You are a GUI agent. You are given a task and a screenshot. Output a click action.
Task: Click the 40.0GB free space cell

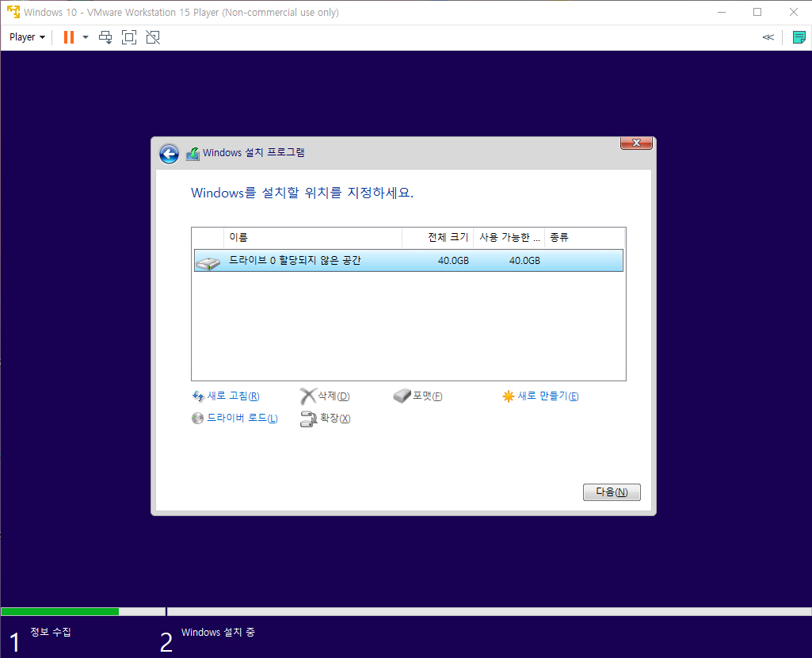pos(524,261)
